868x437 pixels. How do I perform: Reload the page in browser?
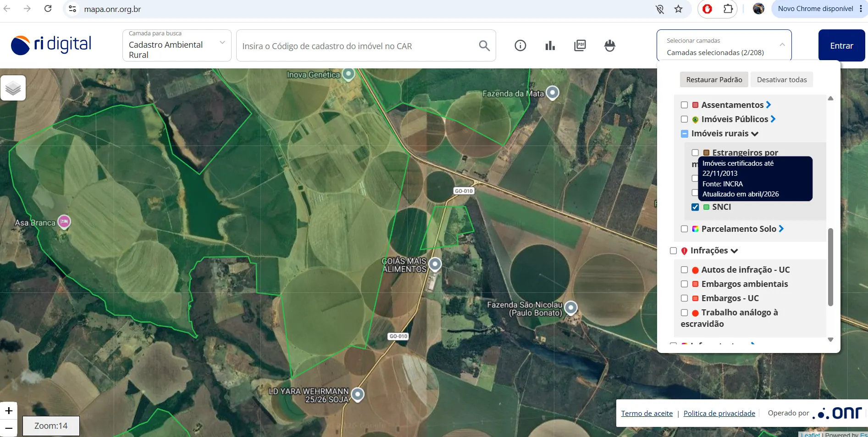(x=48, y=9)
